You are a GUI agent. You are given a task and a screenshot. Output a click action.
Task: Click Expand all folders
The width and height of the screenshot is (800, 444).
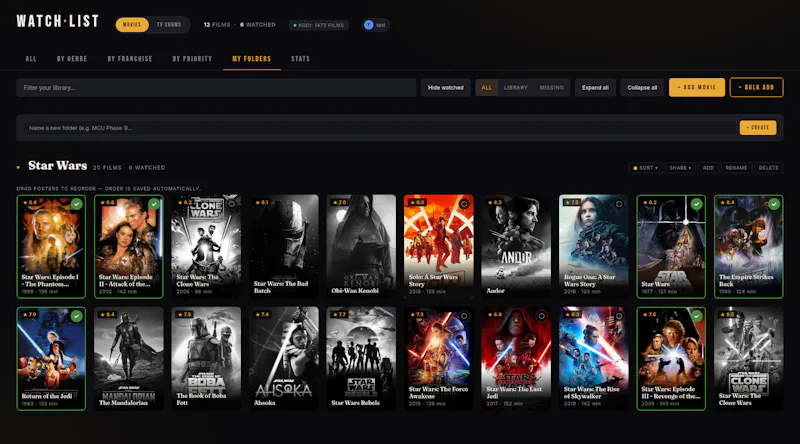pos(595,88)
